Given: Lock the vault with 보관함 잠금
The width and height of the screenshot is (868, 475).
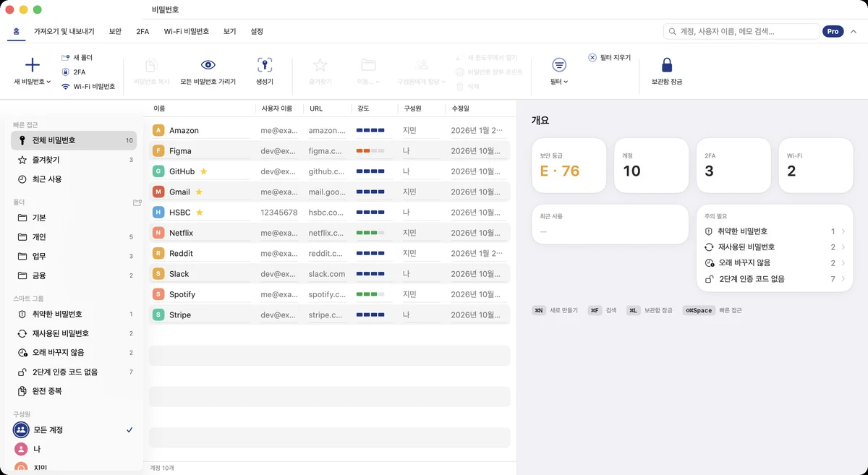Looking at the screenshot, I should pos(667,72).
